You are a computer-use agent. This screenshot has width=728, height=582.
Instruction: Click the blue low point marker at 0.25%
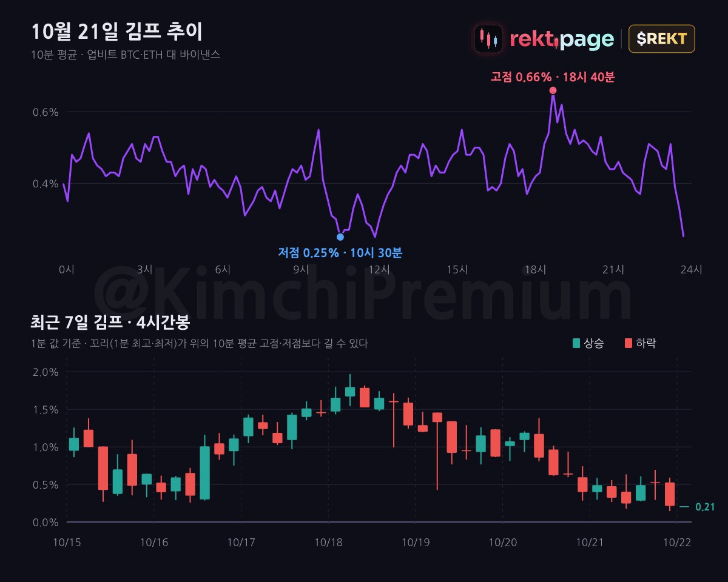pyautogui.click(x=340, y=237)
